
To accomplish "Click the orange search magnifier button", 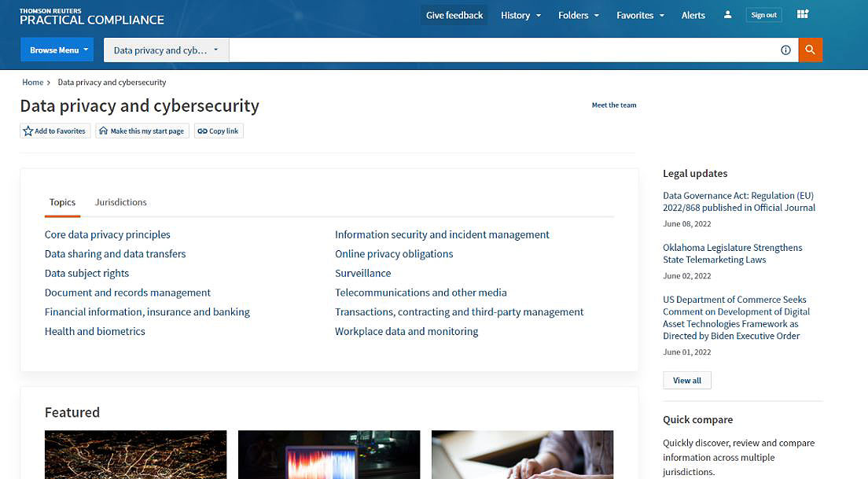I will click(810, 50).
